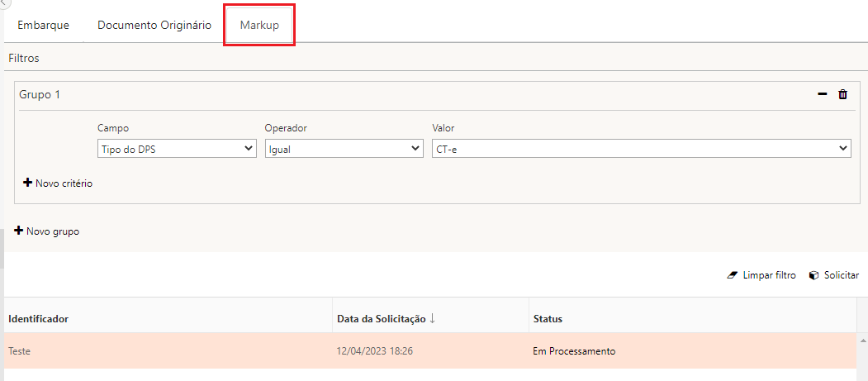The width and height of the screenshot is (868, 381).
Task: Click the plus icon beside Novo critério
Action: [27, 183]
